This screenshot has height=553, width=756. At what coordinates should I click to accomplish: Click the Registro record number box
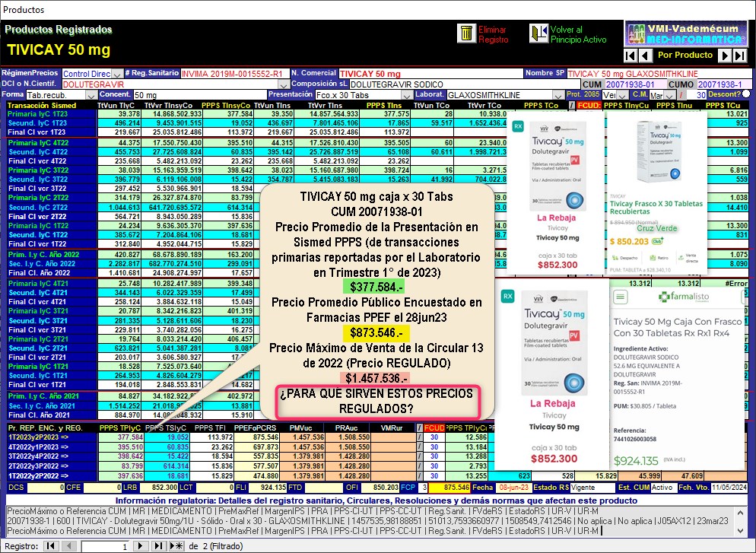pos(105,546)
